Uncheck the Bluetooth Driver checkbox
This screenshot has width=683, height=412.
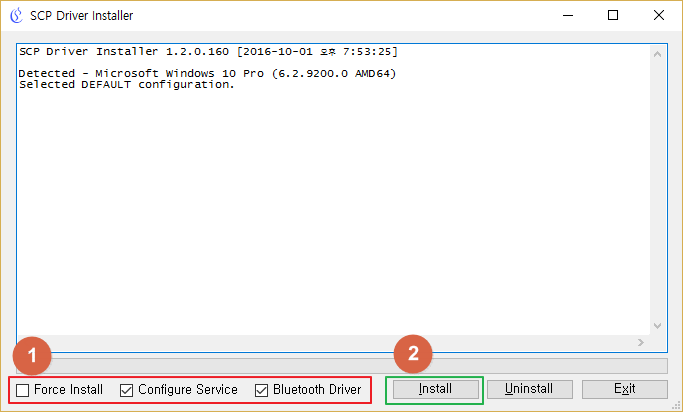(x=261, y=390)
